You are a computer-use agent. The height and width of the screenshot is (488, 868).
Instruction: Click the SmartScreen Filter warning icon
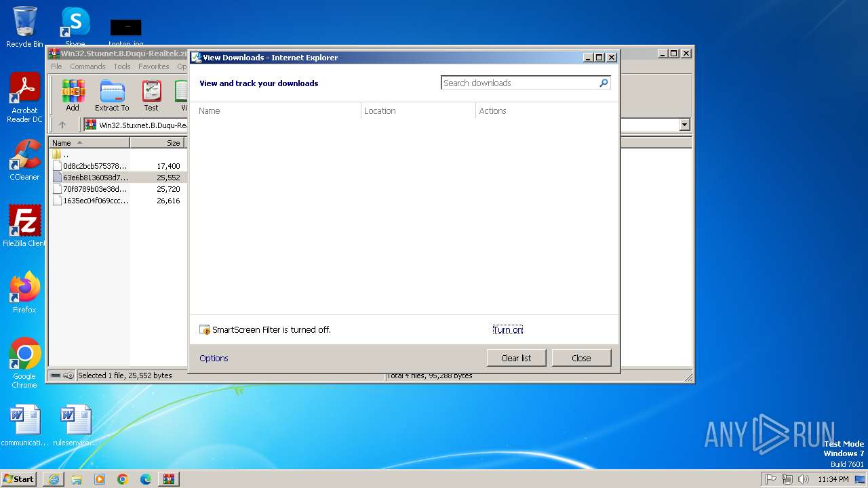click(x=205, y=330)
